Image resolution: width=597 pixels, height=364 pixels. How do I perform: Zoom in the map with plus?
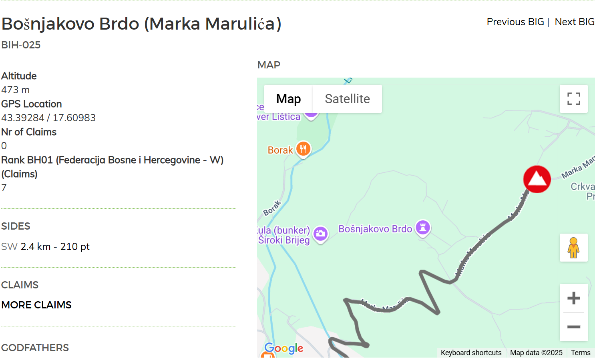click(x=573, y=298)
